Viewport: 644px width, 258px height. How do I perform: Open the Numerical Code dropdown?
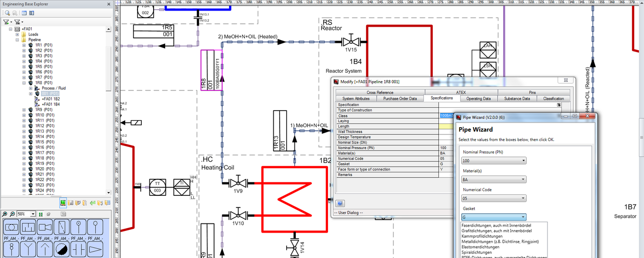pos(523,199)
